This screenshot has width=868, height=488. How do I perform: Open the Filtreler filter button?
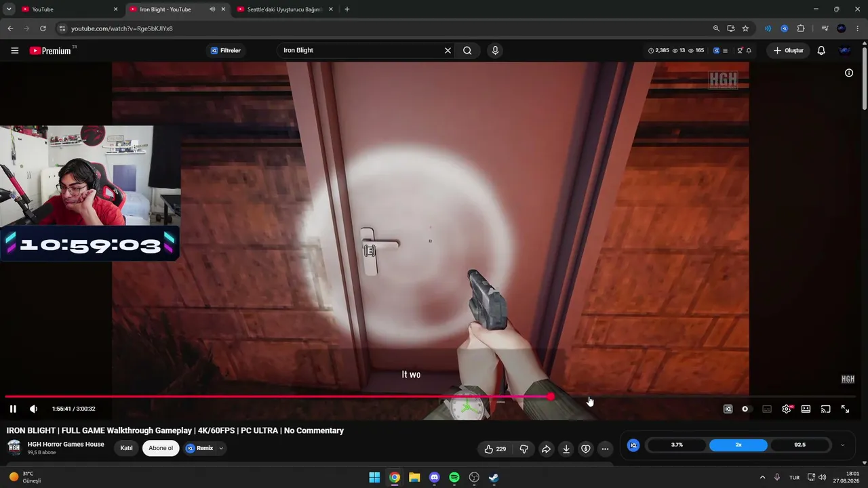point(226,51)
